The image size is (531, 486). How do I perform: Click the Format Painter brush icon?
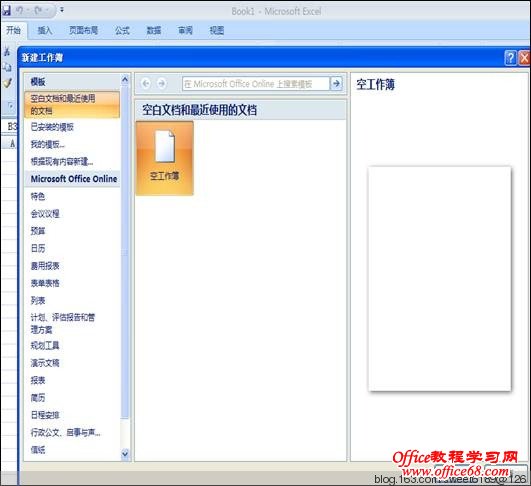click(7, 83)
